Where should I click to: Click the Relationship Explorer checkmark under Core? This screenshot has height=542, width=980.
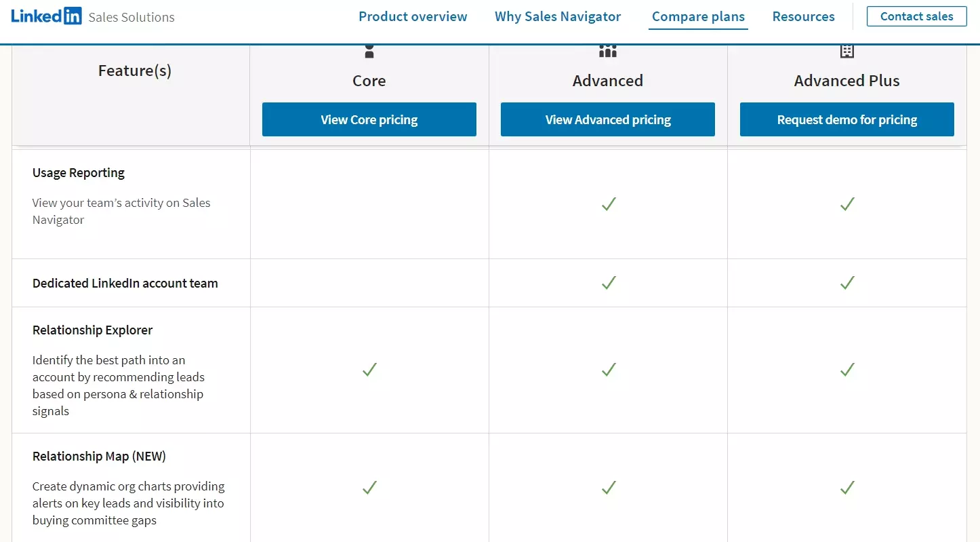pyautogui.click(x=369, y=370)
